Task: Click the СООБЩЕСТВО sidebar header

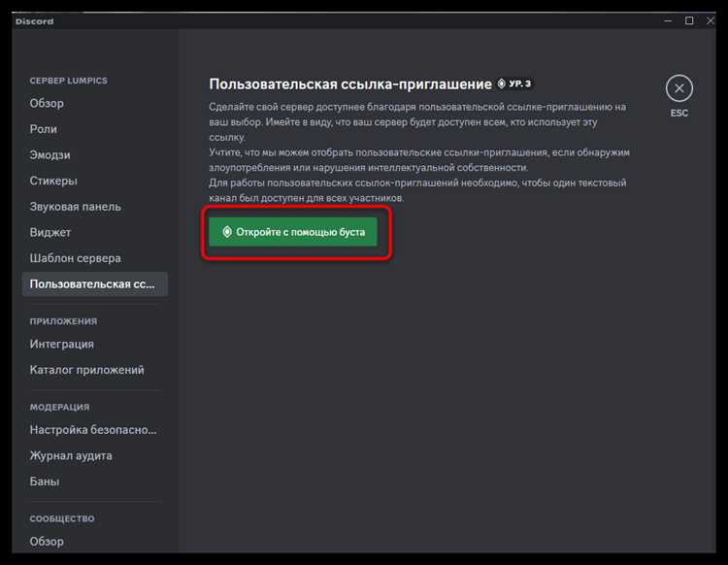Action: point(62,518)
